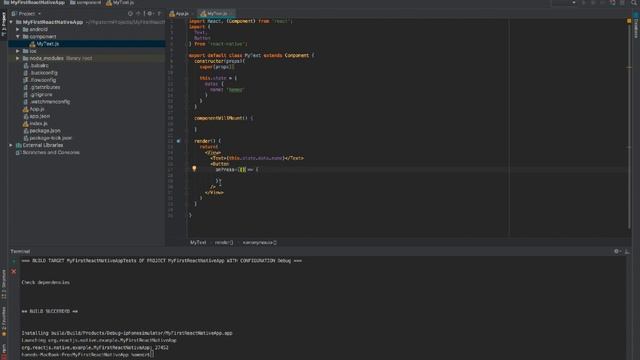Click the red close session X in Terminal

coord(13,271)
